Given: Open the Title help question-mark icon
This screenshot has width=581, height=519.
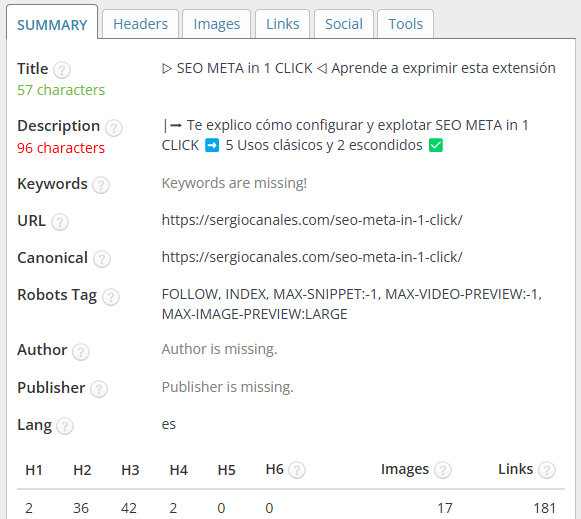Looking at the screenshot, I should pyautogui.click(x=62, y=70).
